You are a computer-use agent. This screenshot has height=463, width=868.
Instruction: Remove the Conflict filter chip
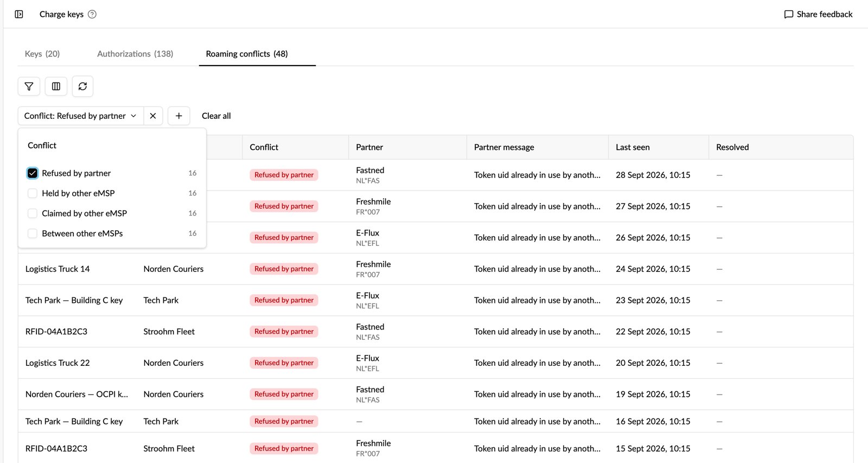153,116
